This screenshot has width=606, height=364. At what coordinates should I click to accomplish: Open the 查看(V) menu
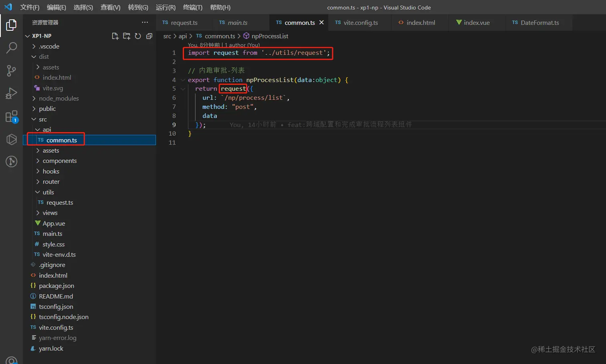coord(110,7)
